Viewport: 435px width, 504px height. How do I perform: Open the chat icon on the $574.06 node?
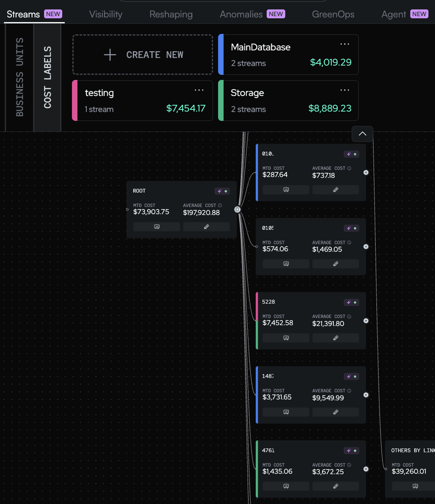[x=286, y=264]
